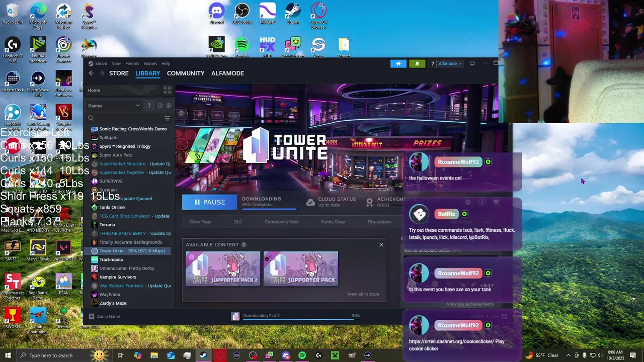Open the Help menu
The image size is (644, 362).
[166, 64]
